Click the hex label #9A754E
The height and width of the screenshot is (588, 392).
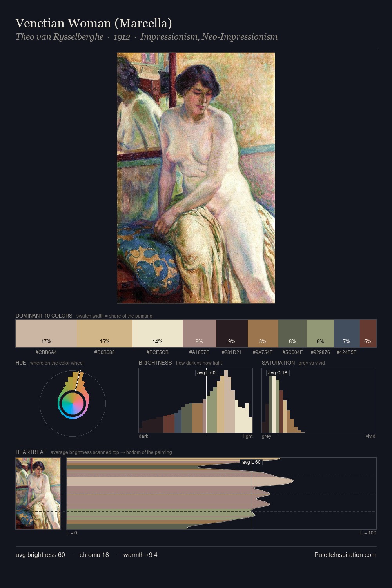[x=263, y=352]
